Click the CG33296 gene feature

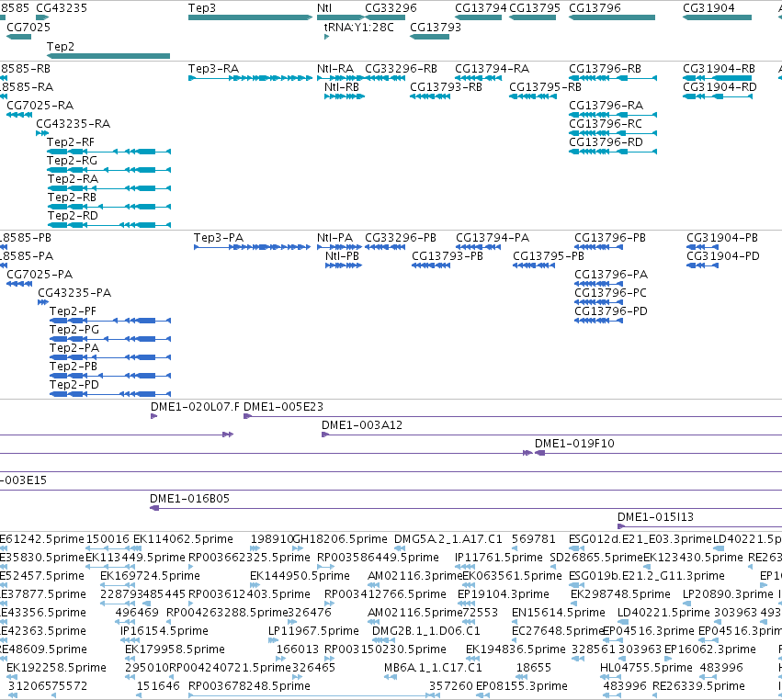[385, 17]
